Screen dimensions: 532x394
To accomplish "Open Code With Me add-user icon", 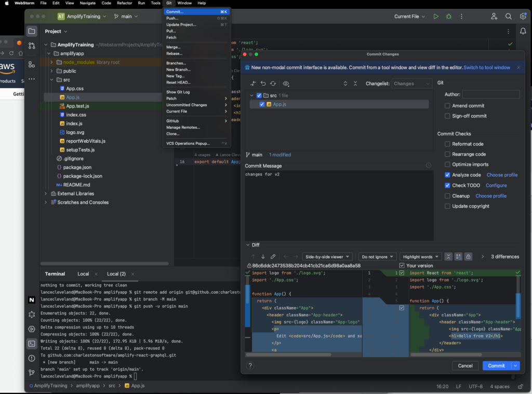I will pos(494,17).
